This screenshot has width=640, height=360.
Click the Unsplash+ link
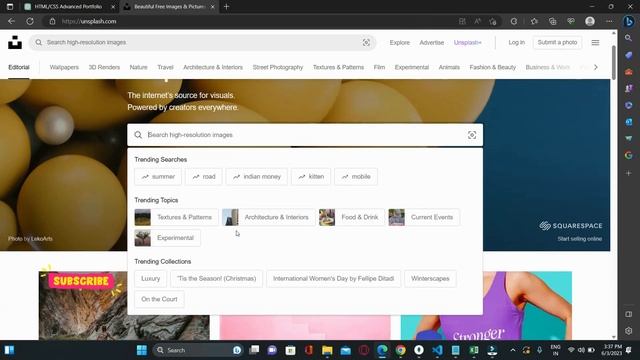468,42
